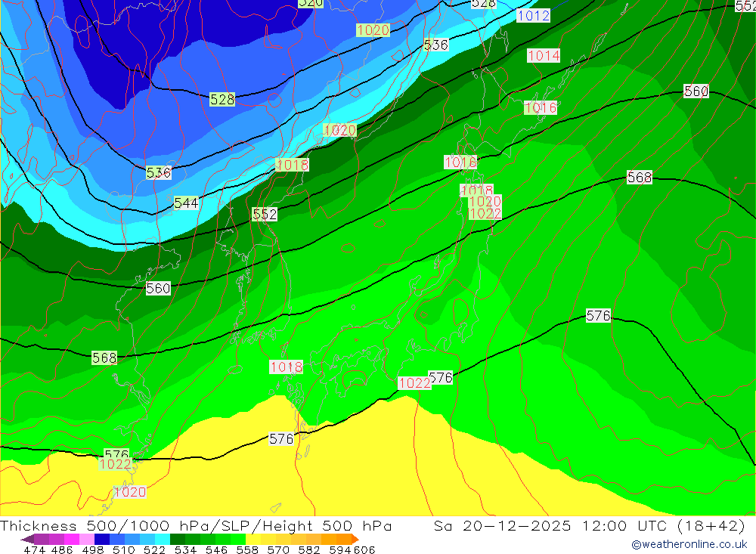Click the 12:00 UTC time text
The height and width of the screenshot is (554, 756).
[x=624, y=525]
